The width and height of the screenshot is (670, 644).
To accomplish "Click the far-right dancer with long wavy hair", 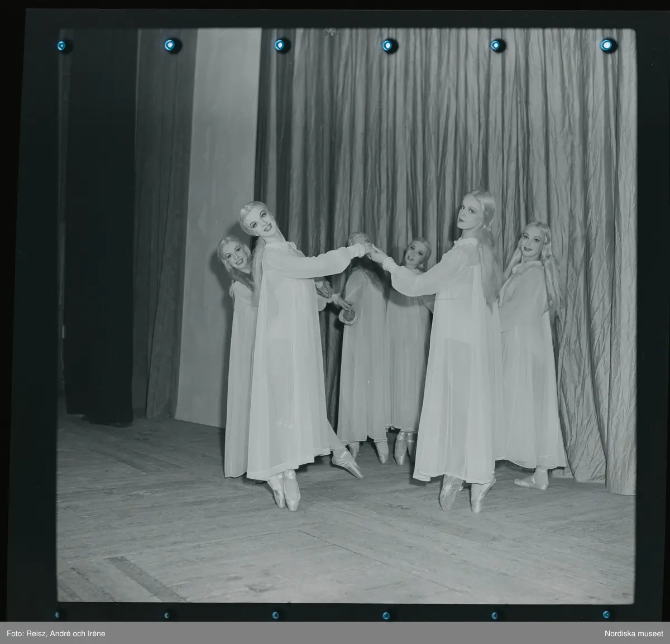I will click(x=530, y=357).
